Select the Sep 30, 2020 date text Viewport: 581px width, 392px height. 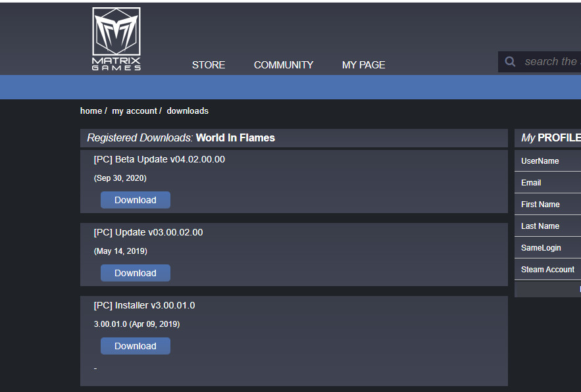[120, 178]
